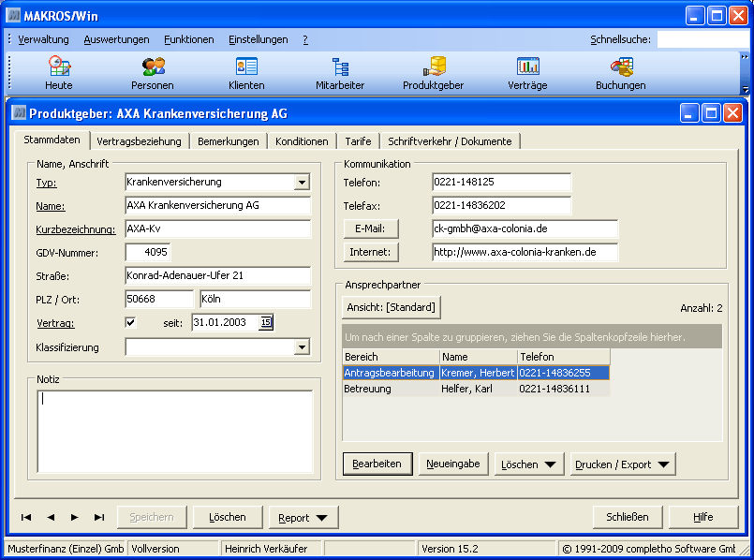754x560 pixels.
Task: Go to last record navigation arrow
Action: 99,517
